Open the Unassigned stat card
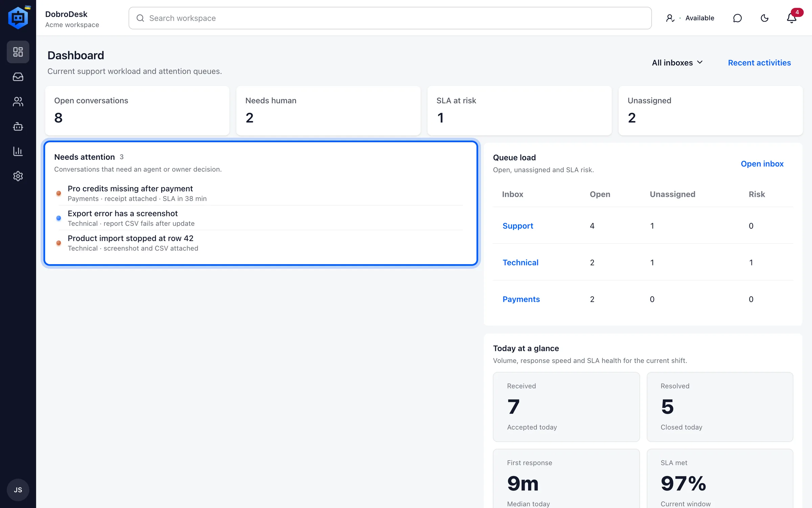 pos(710,111)
